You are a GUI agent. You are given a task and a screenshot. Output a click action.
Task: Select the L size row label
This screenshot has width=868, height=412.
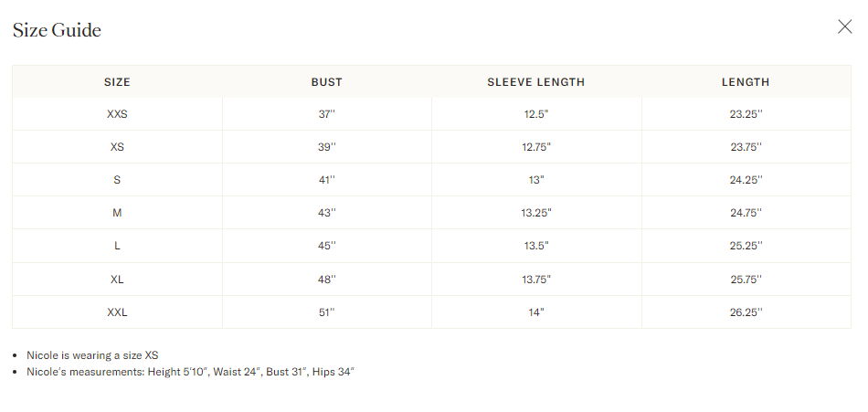point(117,246)
